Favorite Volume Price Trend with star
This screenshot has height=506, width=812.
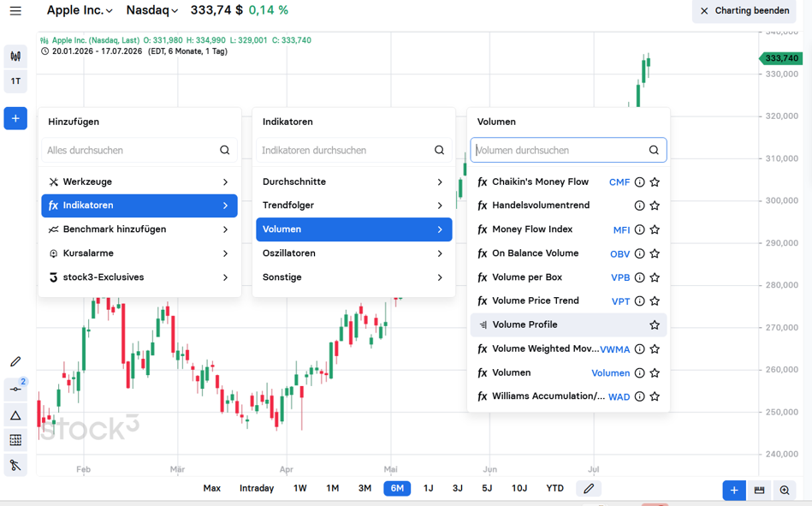(x=655, y=301)
